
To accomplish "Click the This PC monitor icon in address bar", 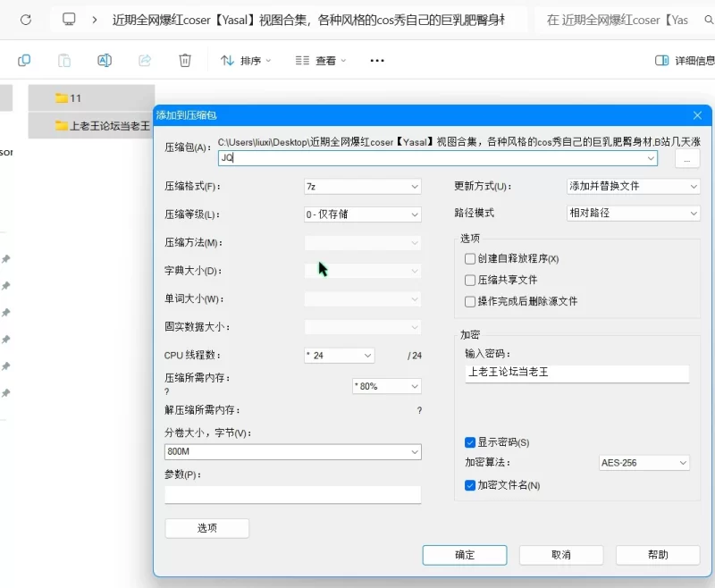I will [69, 19].
